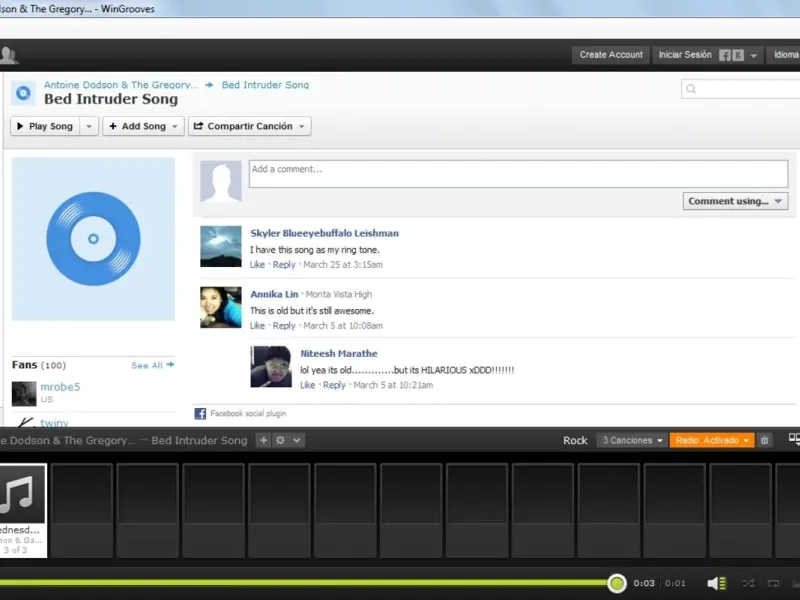The height and width of the screenshot is (600, 800).
Task: Click the 0:03 elapsed time display
Action: point(644,583)
